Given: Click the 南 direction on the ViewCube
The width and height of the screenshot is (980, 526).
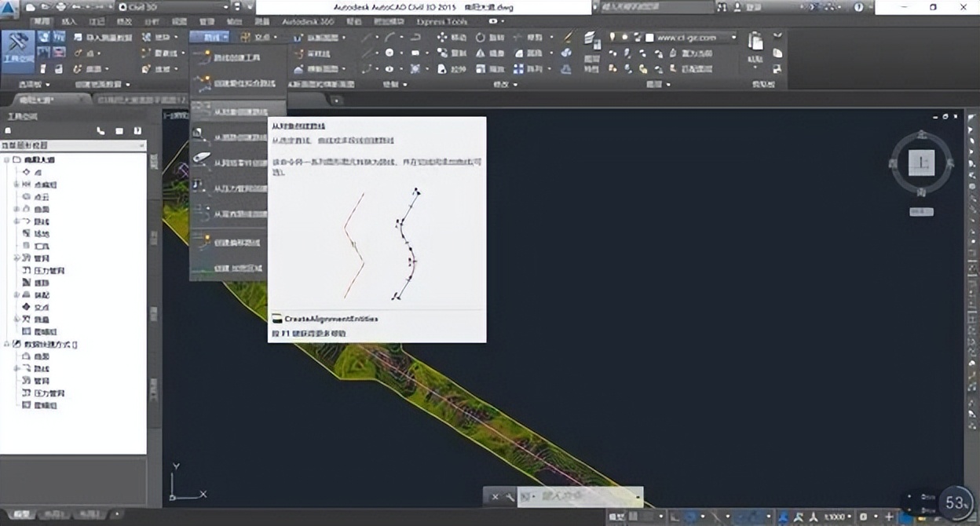Looking at the screenshot, I should [x=922, y=192].
